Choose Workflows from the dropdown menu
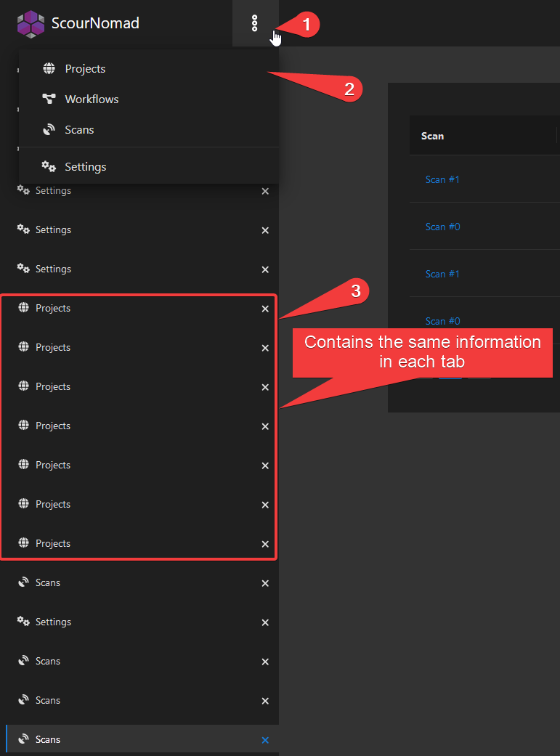The width and height of the screenshot is (560, 756). point(149,99)
